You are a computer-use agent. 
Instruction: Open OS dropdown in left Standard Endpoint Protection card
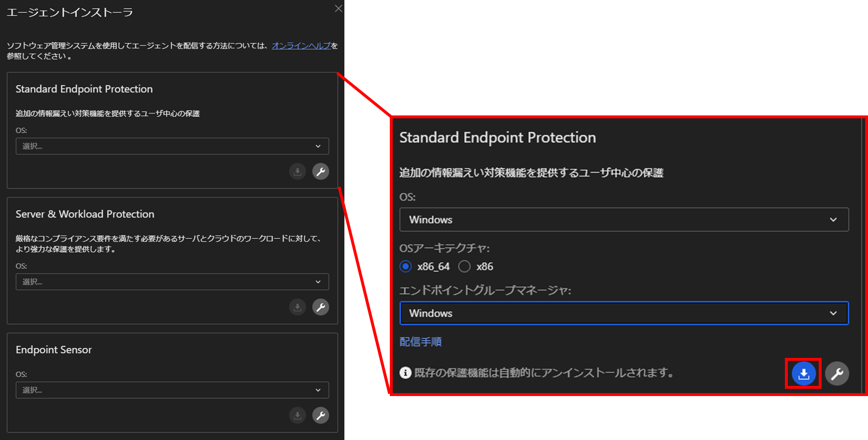point(172,146)
